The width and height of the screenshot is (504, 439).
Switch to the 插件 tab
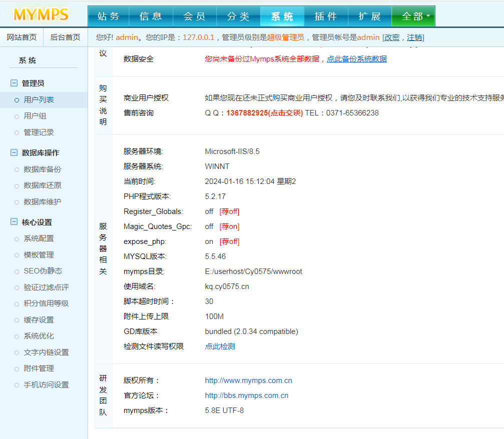[326, 16]
